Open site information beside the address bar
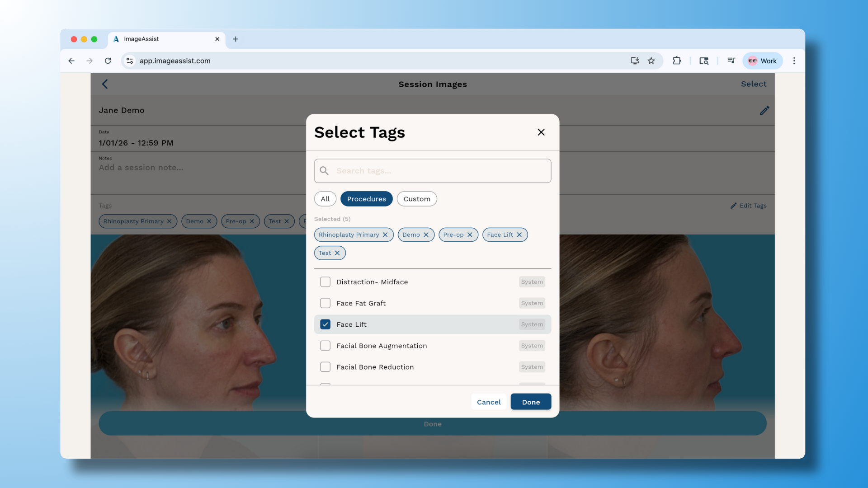 [x=130, y=61]
